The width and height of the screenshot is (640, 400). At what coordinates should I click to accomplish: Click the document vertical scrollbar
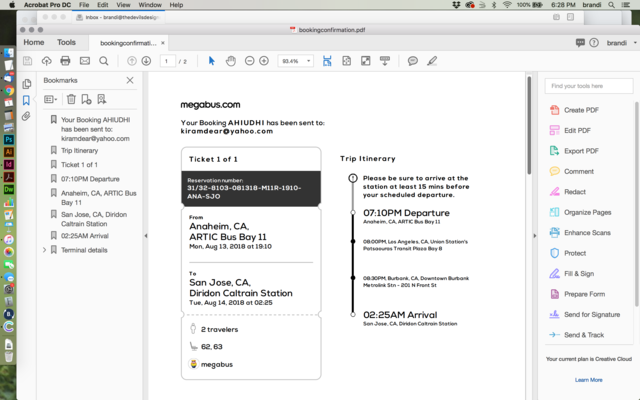click(529, 126)
